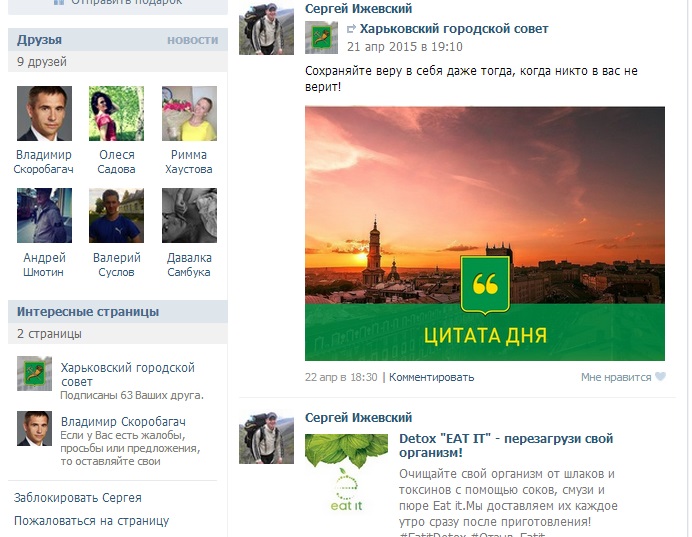Open Давалка Самбука friend photo
This screenshot has width=692, height=537.
click(x=189, y=215)
